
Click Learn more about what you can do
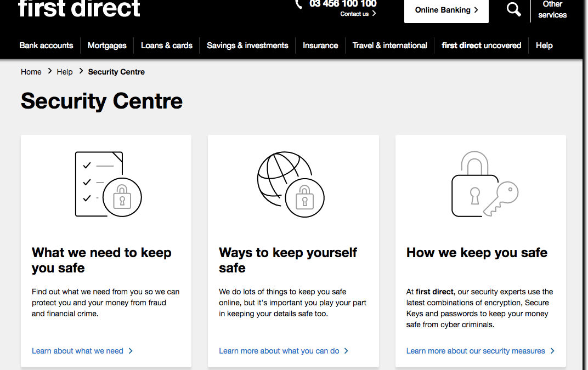point(279,351)
